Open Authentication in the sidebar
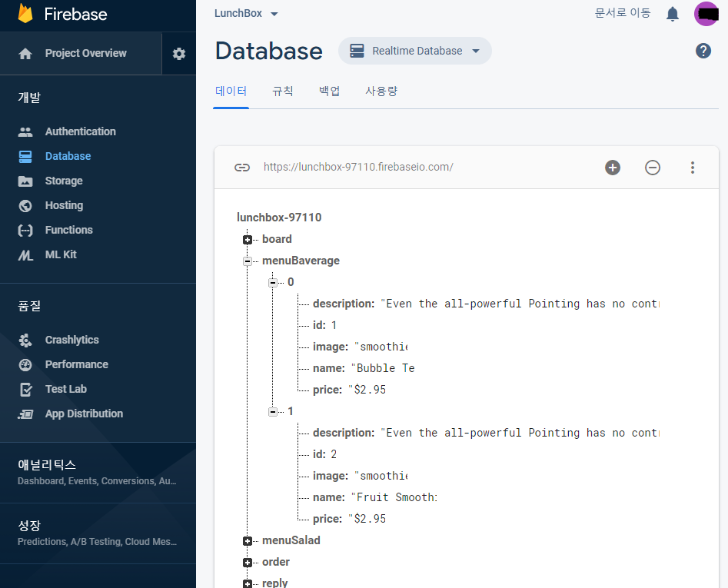The image size is (728, 588). pyautogui.click(x=80, y=131)
